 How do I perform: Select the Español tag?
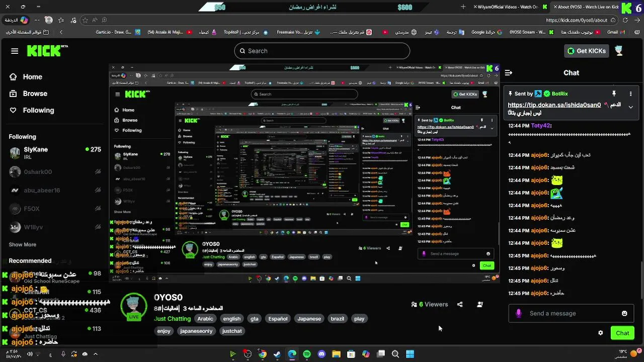tap(278, 319)
